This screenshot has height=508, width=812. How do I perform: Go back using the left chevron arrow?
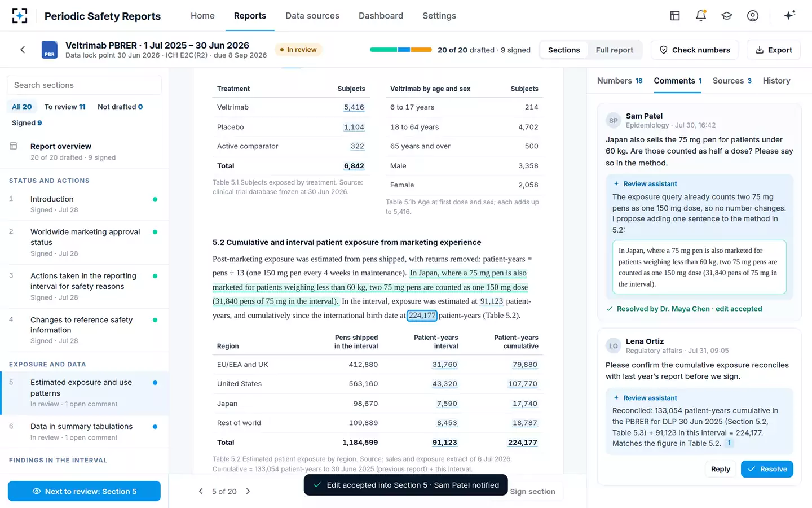23,50
